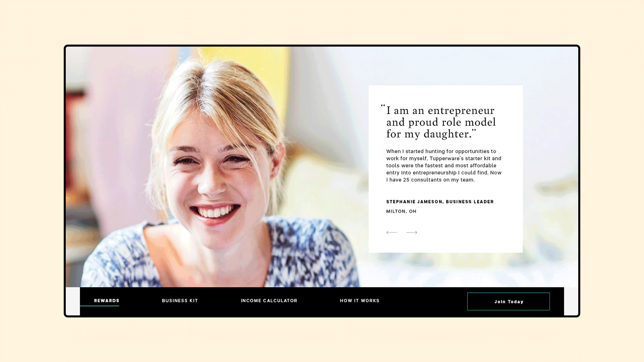The width and height of the screenshot is (644, 362).
Task: Advance to next testimonial with right arrow
Action: click(x=412, y=232)
